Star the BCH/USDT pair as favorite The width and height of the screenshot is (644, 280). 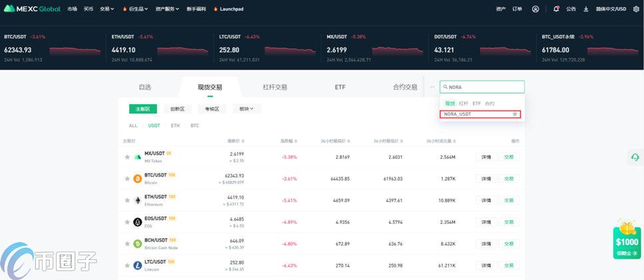point(127,244)
